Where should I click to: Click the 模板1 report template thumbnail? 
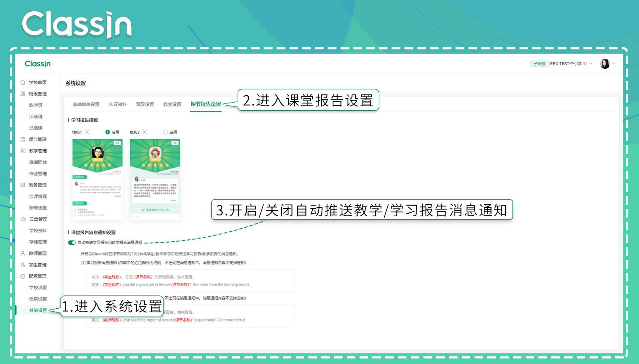pos(98,179)
